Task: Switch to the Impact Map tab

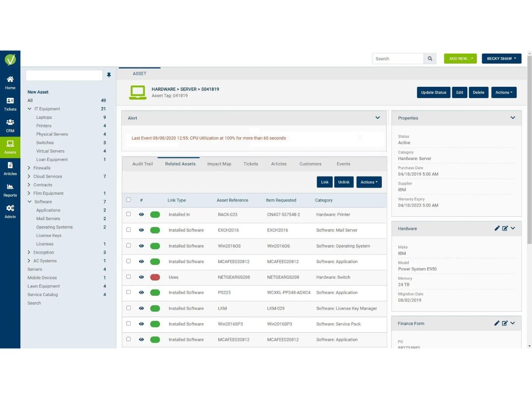Action: point(219,164)
